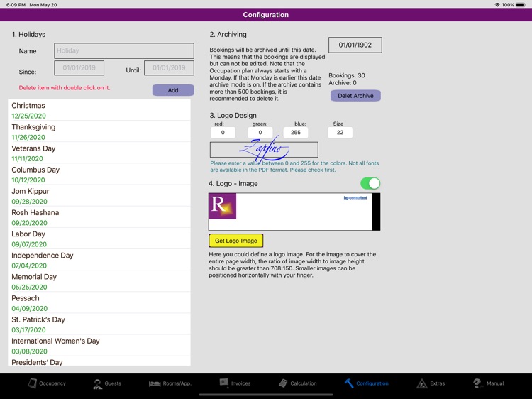
Task: Click the Archive: 0 label
Action: click(x=343, y=83)
